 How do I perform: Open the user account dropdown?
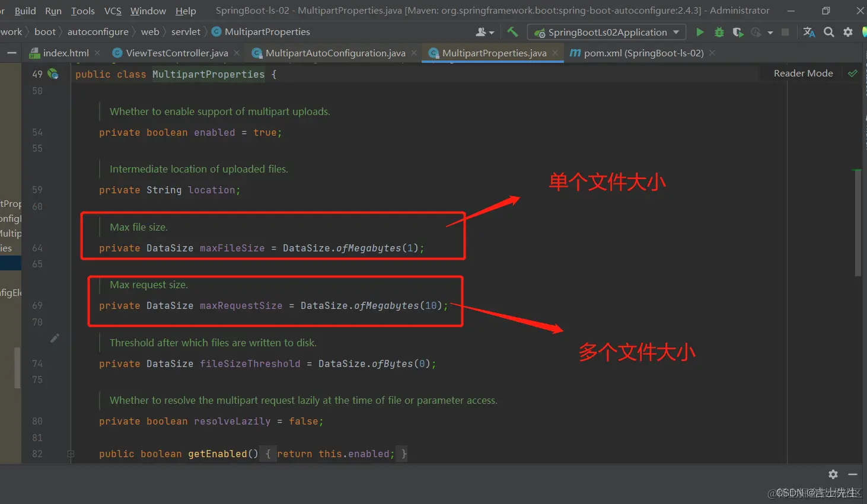point(485,32)
